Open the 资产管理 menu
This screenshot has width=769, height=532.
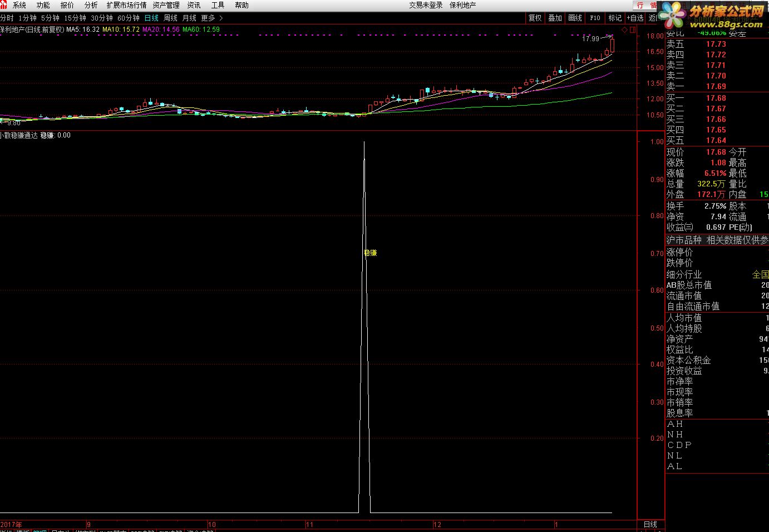pyautogui.click(x=166, y=5)
